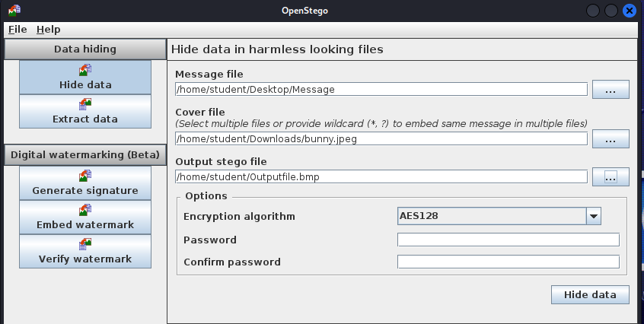Open Embed watermark tool
This screenshot has height=324, width=644.
click(85, 217)
